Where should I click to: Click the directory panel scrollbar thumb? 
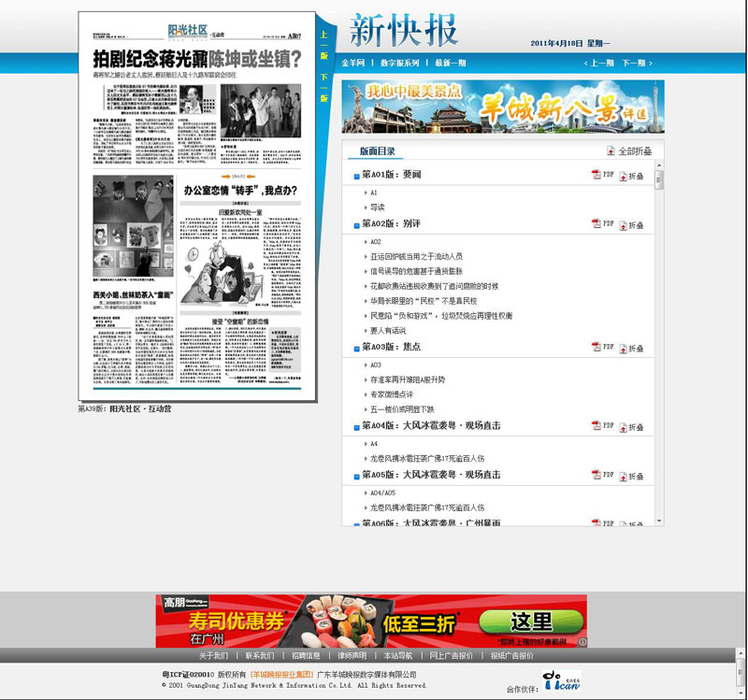(x=659, y=179)
